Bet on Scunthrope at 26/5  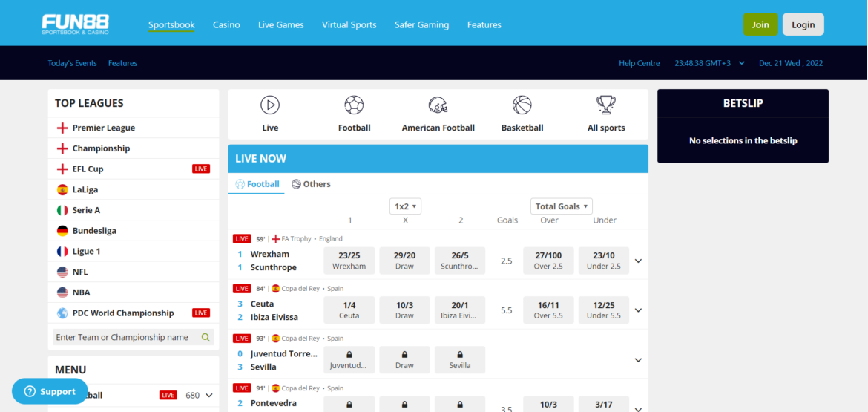click(x=460, y=261)
